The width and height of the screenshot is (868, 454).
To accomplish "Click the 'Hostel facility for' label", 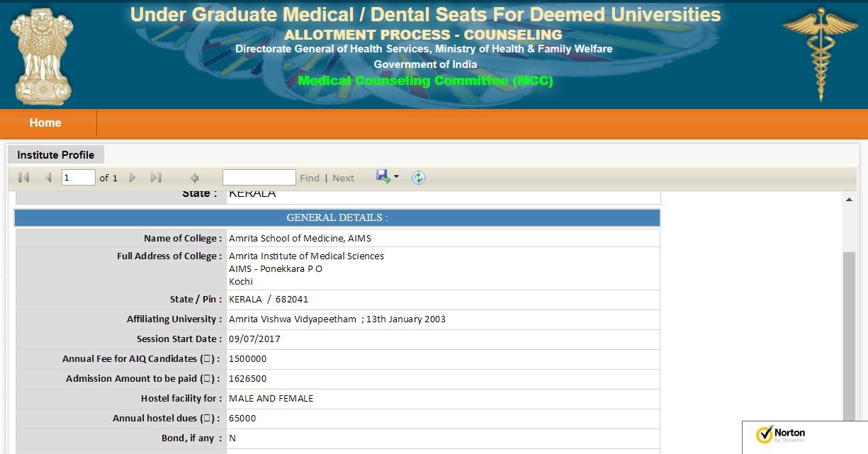I will (x=181, y=398).
